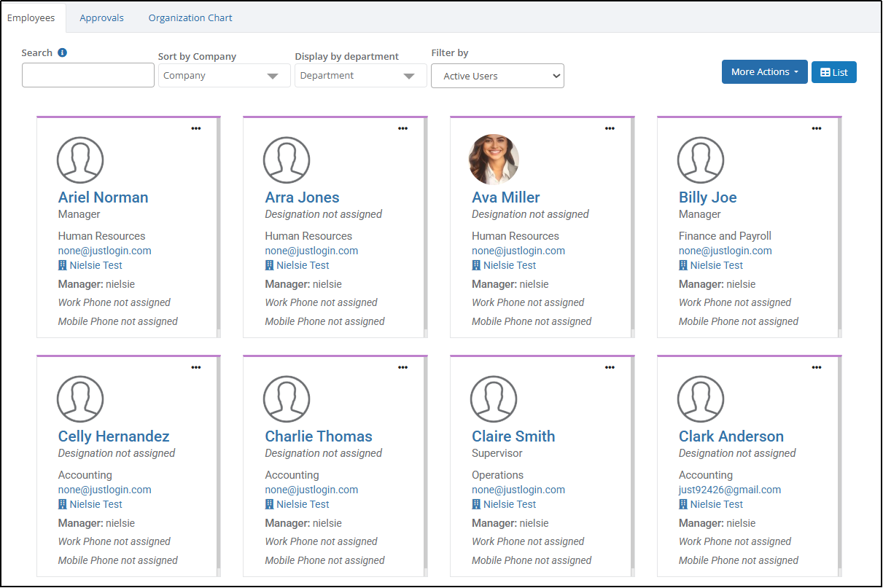Click the building icon on Claire Smith's card

tap(476, 504)
